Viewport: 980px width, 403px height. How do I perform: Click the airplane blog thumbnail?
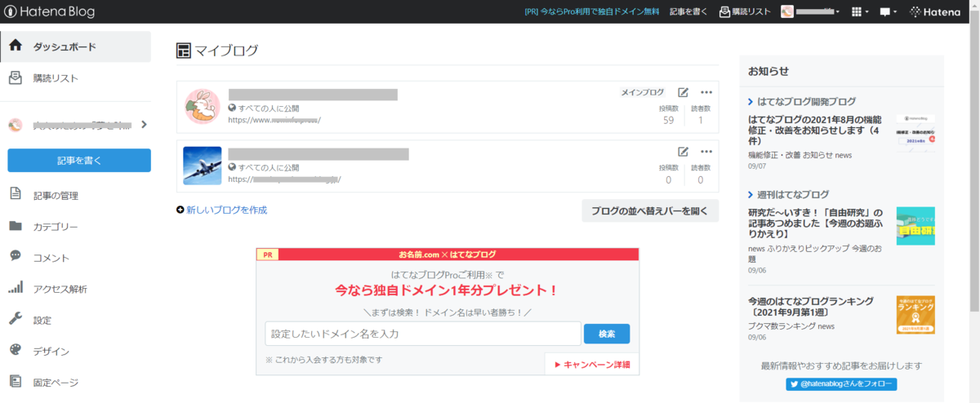click(203, 166)
